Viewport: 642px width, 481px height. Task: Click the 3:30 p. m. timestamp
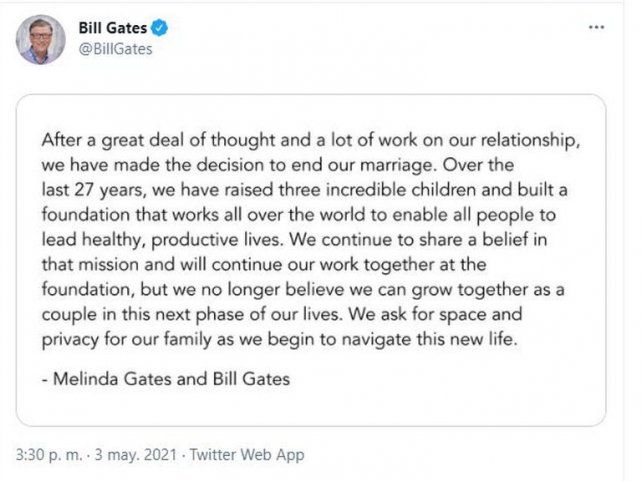point(46,455)
